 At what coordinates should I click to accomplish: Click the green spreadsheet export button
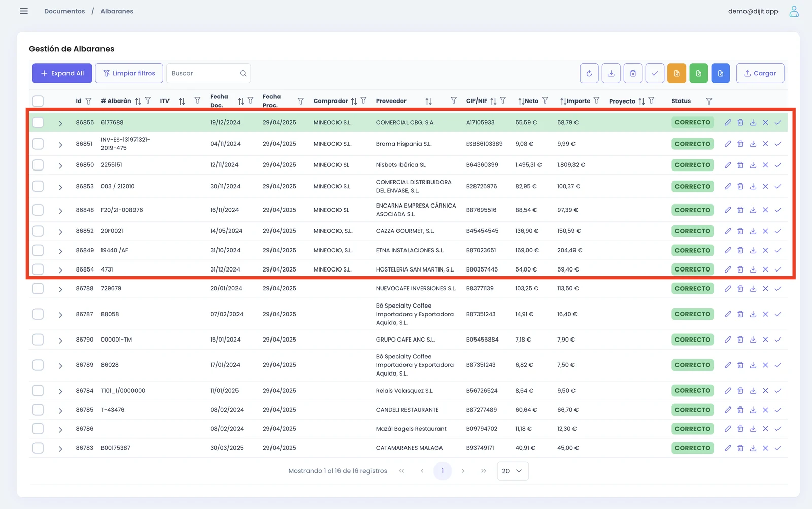(x=698, y=73)
